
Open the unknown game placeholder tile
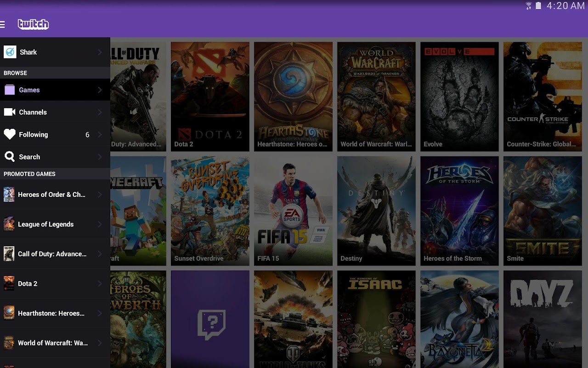tap(210, 319)
